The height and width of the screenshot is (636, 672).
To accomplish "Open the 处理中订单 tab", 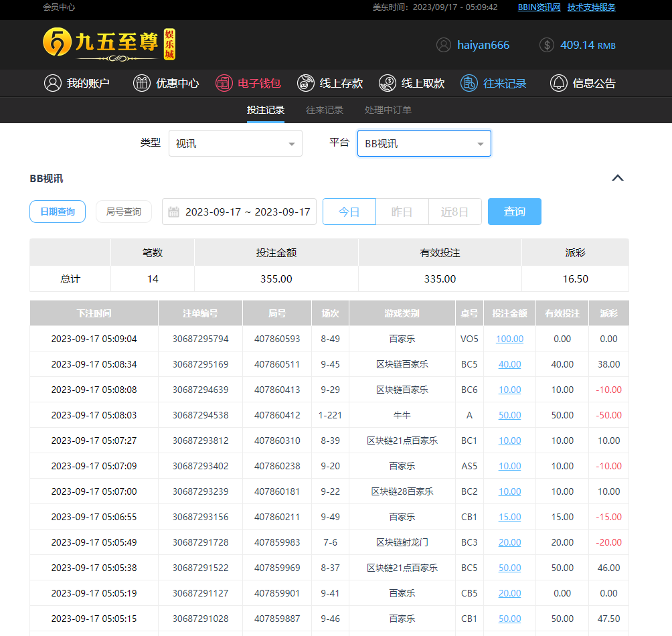I will coord(388,110).
